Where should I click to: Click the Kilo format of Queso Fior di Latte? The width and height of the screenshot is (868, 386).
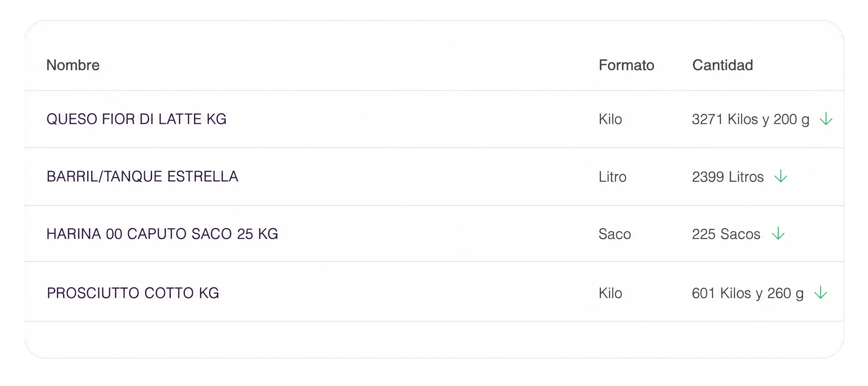[610, 119]
